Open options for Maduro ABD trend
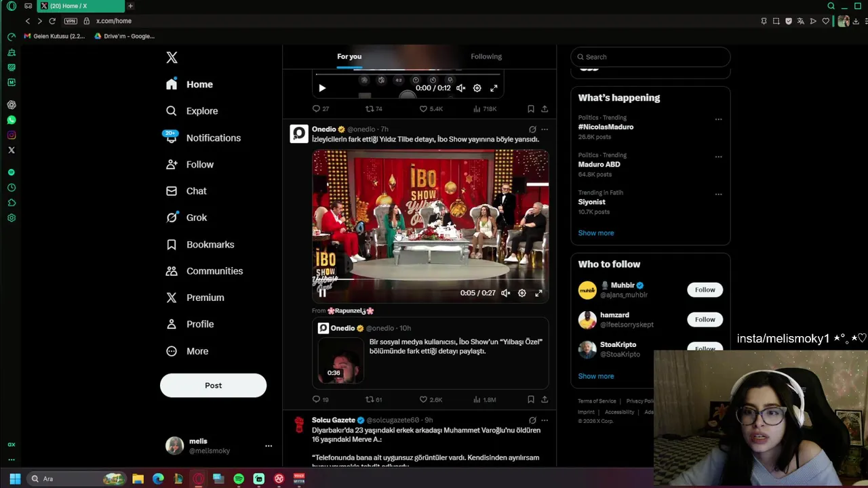This screenshot has height=488, width=868. point(718,157)
